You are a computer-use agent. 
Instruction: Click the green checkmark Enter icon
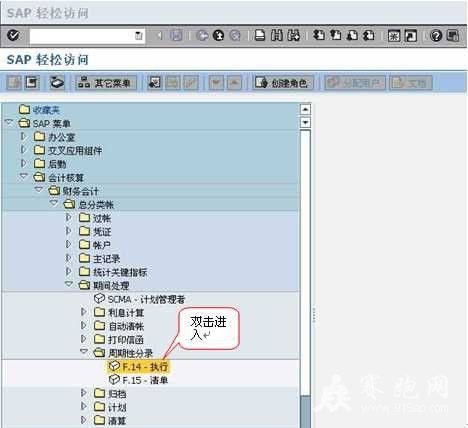coord(13,35)
